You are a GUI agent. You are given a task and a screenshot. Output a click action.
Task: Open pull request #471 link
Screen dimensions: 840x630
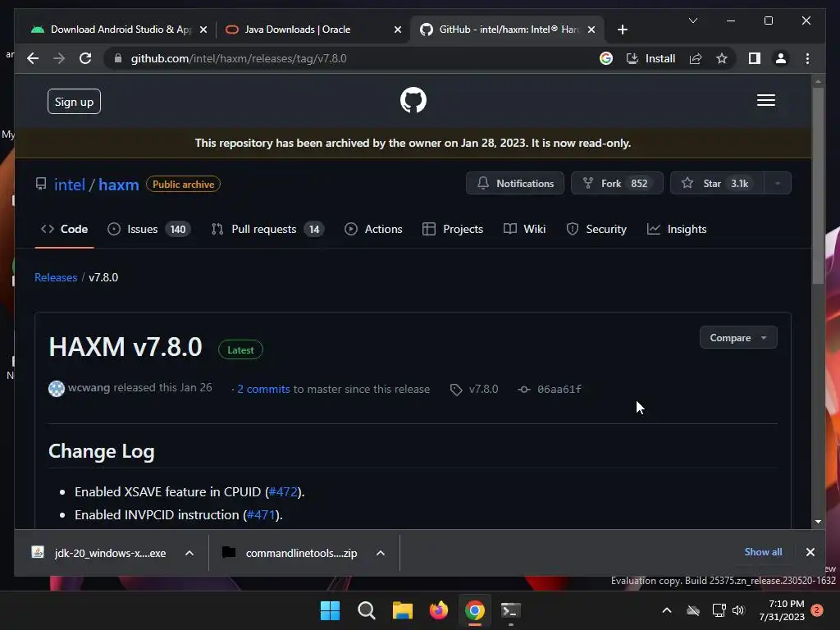pos(261,515)
